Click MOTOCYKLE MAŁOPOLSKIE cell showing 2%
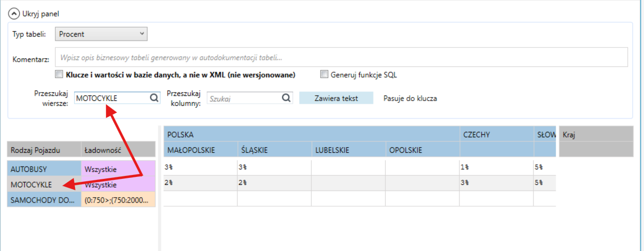The image size is (644, 251). coord(200,183)
